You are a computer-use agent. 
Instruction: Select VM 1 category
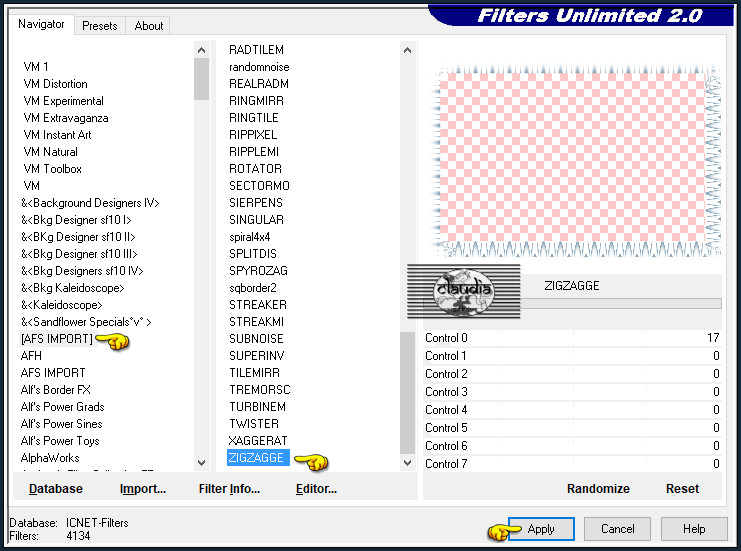click(x=36, y=67)
